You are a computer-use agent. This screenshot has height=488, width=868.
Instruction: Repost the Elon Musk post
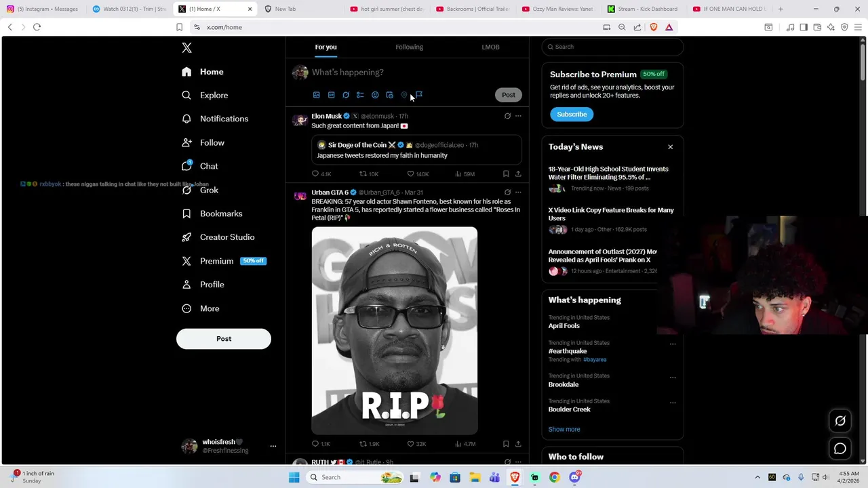coord(369,174)
